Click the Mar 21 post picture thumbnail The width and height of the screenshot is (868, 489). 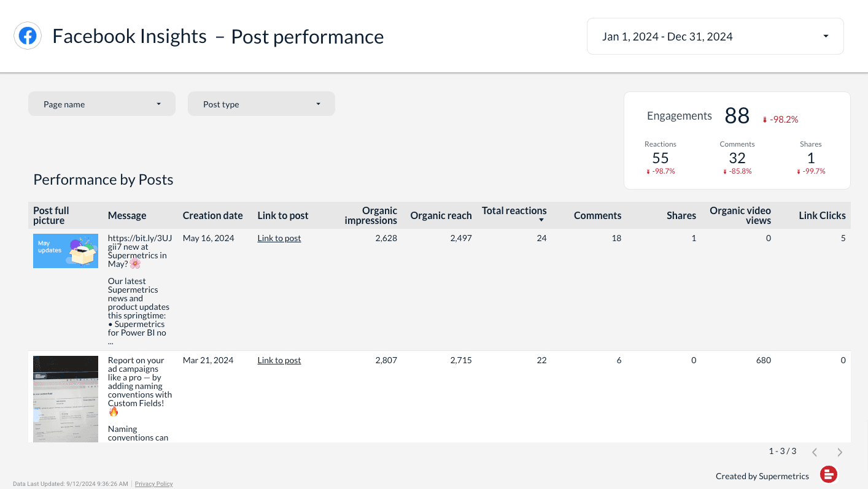[66, 398]
